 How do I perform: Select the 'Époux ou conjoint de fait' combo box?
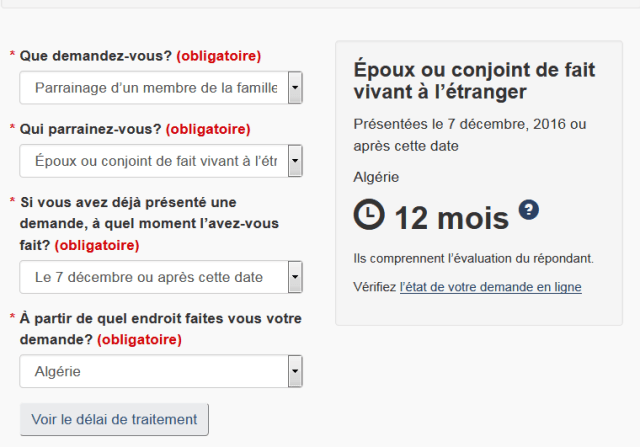pos(161,161)
